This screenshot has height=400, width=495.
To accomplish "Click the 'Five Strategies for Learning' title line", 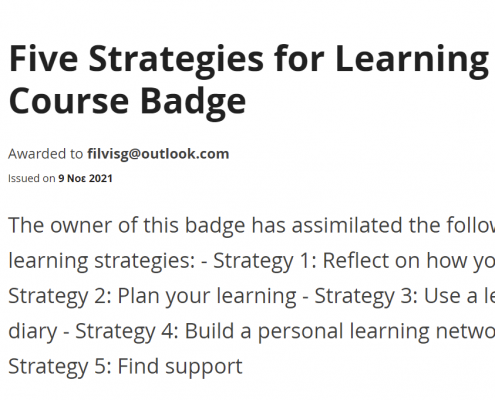I will [249, 61].
